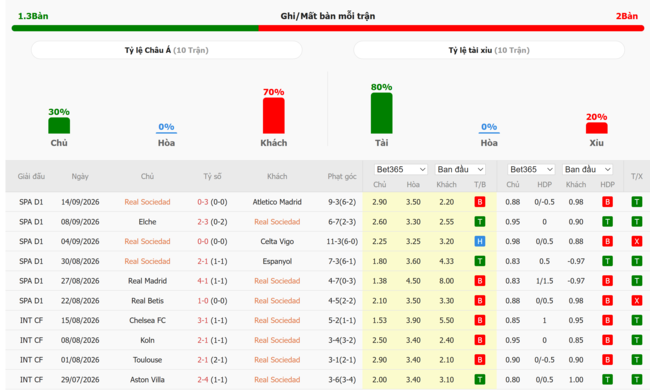This screenshot has width=650, height=391.
Task: Click the Tỷ số column header
Action: coord(212,176)
